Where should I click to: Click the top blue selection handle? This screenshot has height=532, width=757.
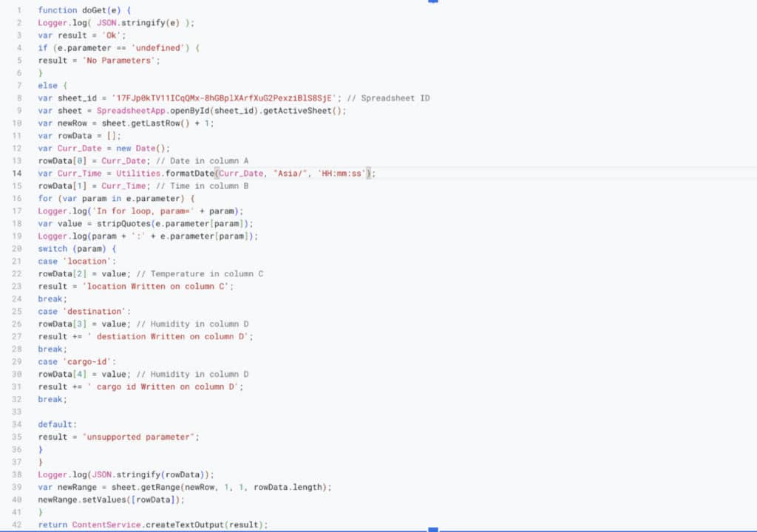[x=433, y=1]
